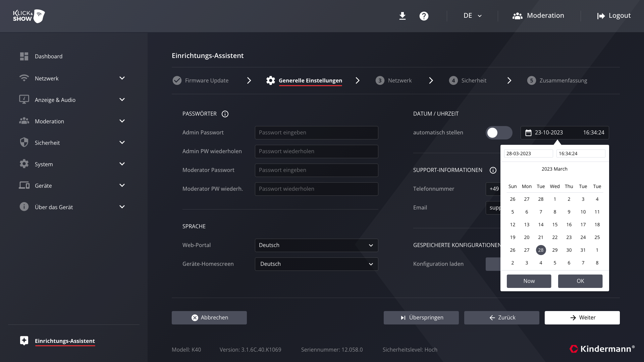Click the Abbrechen button
Image resolution: width=644 pixels, height=362 pixels.
coord(209,318)
